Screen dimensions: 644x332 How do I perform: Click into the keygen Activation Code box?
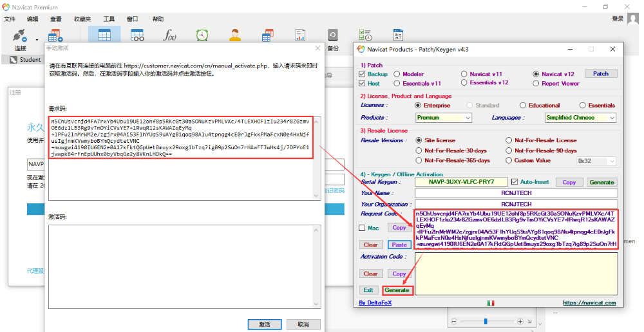tap(516, 273)
